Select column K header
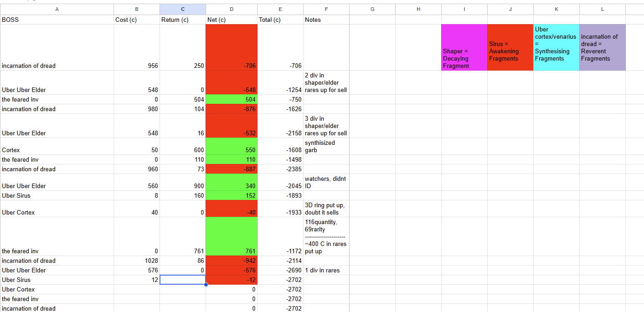The width and height of the screenshot is (644, 312). pyautogui.click(x=556, y=9)
